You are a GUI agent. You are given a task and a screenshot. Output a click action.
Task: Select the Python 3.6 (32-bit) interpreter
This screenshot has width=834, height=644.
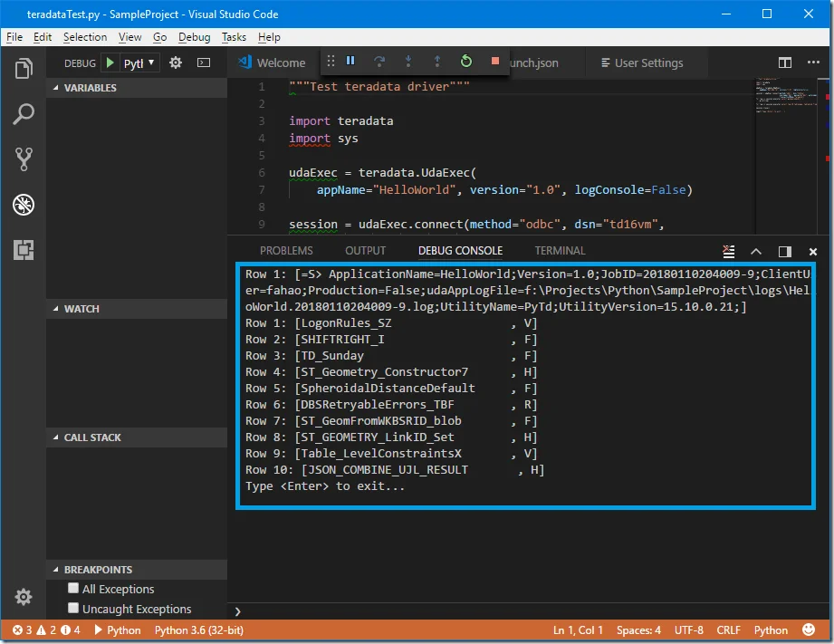click(x=198, y=630)
